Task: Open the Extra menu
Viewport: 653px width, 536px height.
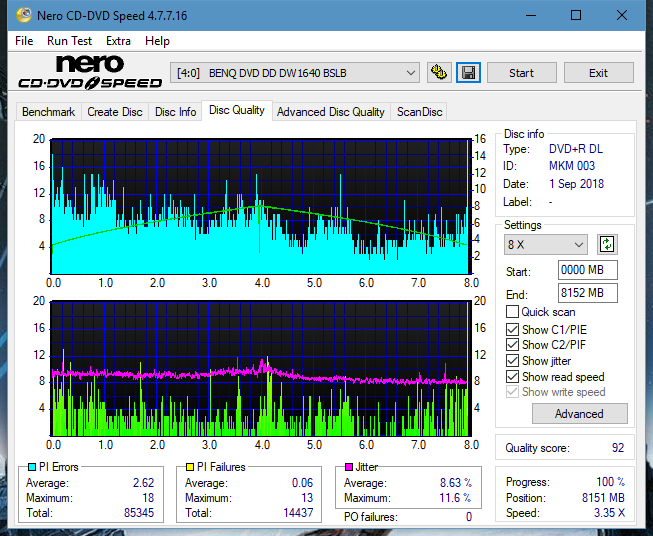Action: 118,41
